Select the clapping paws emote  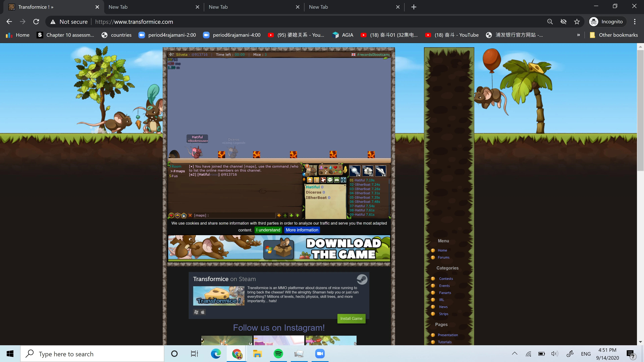click(321, 172)
